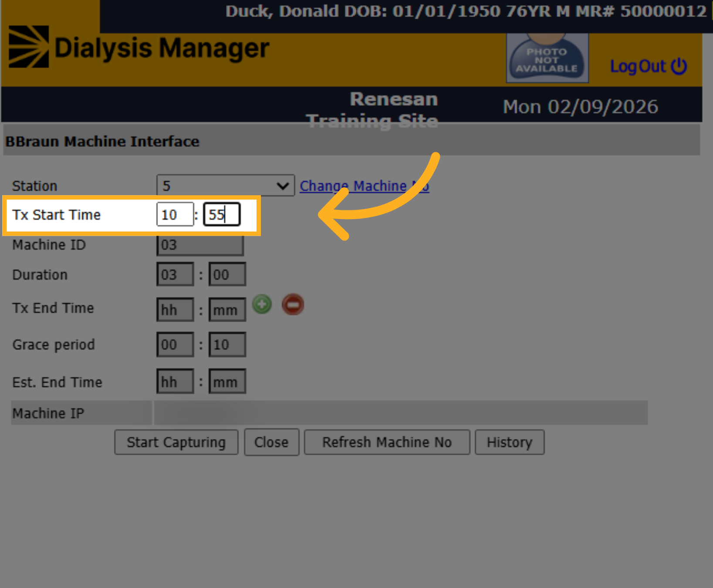The image size is (713, 588).
Task: Click the Close button
Action: coord(271,442)
